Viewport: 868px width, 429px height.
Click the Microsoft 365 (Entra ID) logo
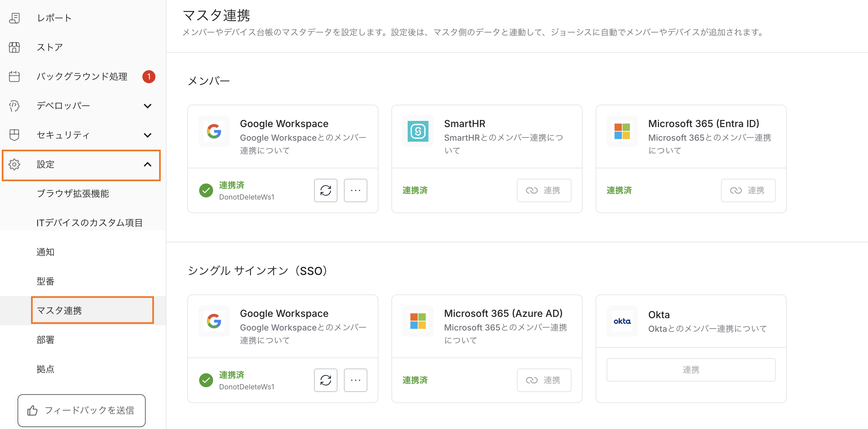point(622,131)
